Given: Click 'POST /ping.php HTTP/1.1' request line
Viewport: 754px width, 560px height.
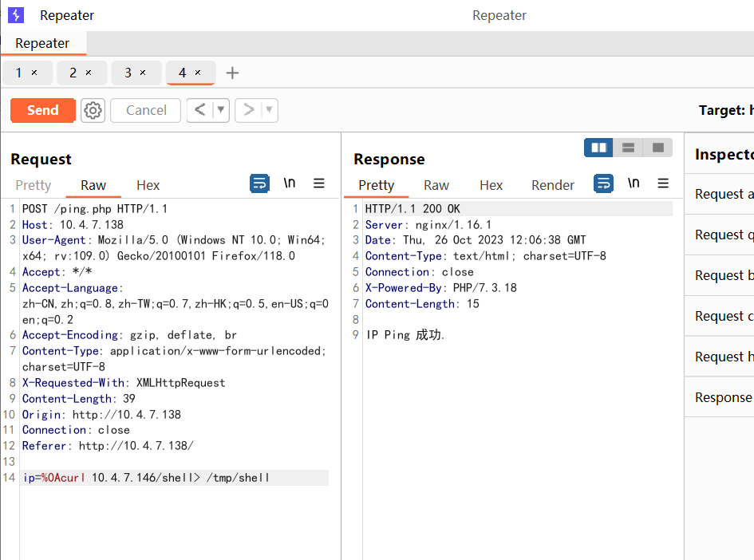Looking at the screenshot, I should pos(95,209).
